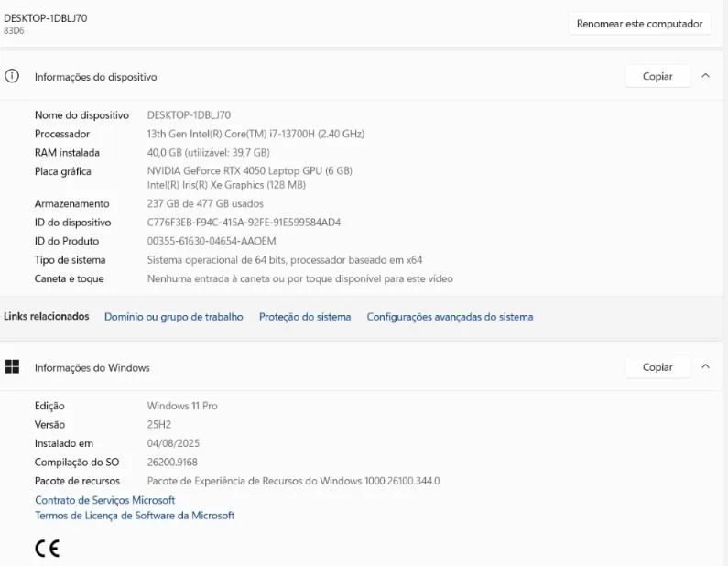Screen dimensions: 728x566
Task: Copy Windows information with the Copiar button
Action: point(657,367)
